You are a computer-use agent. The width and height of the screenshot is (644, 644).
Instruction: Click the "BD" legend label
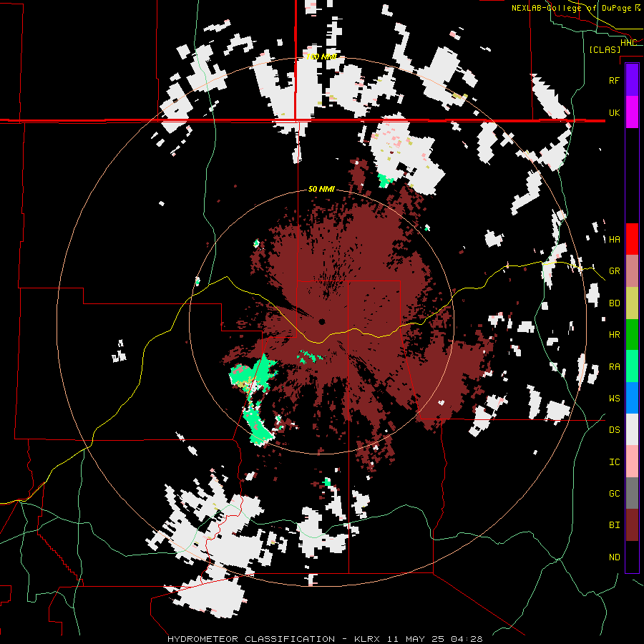pyautogui.click(x=614, y=303)
